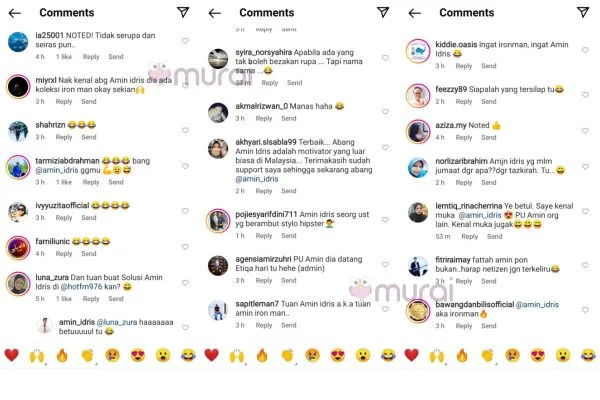600x400 pixels.
Task: Go back using the arrow in middle panel
Action: pyautogui.click(x=215, y=13)
